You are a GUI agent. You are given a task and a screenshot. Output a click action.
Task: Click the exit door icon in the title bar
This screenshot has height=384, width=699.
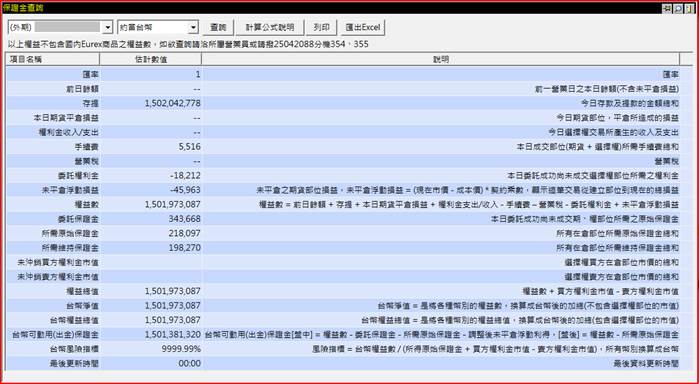690,8
